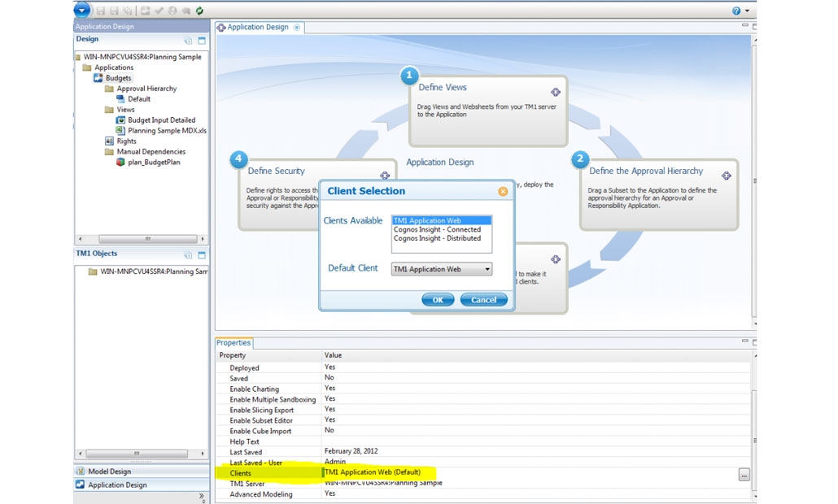Select the Budgets application node
Image resolution: width=838 pixels, height=504 pixels.
click(x=118, y=78)
